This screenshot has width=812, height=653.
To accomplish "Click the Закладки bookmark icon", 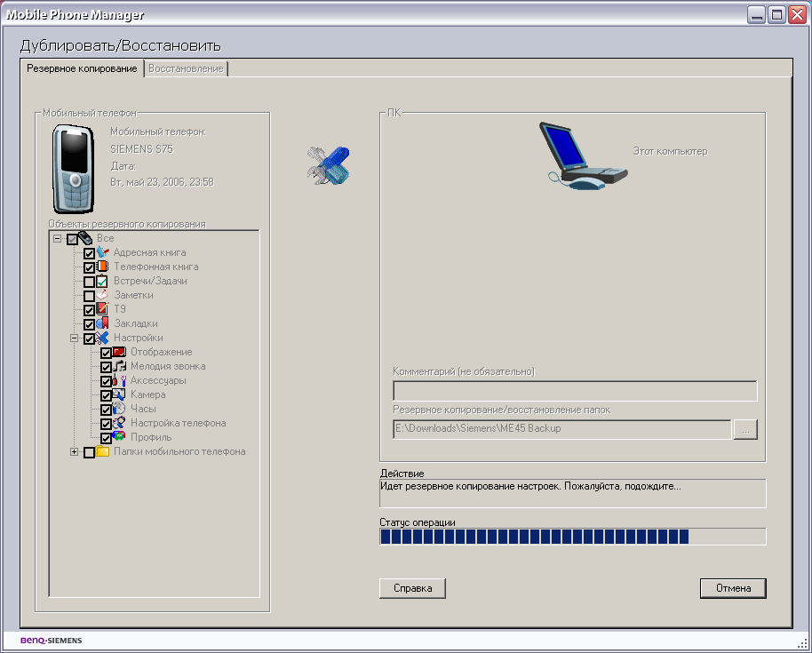I will [102, 323].
